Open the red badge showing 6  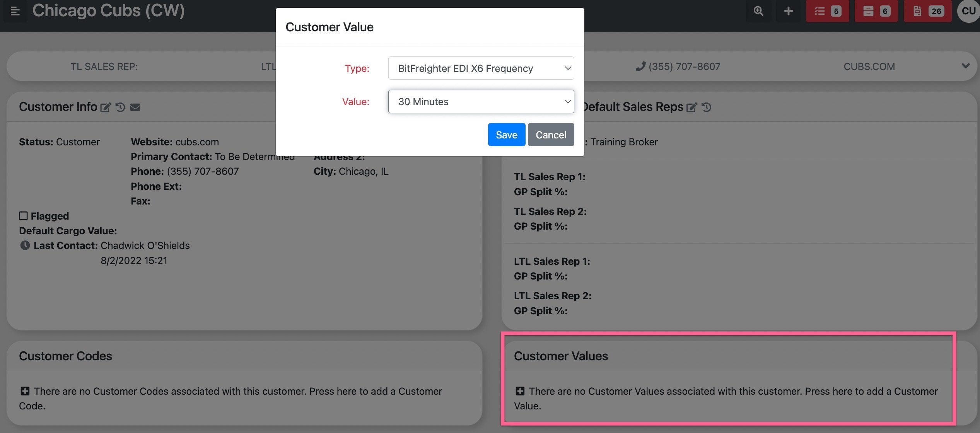click(876, 11)
